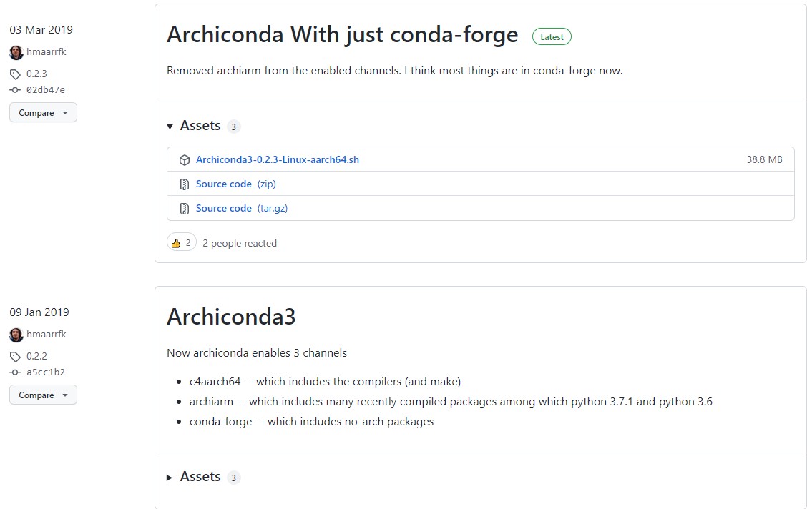Open the Archiconda3 release title
Screen dimensions: 812x509
[x=231, y=317]
